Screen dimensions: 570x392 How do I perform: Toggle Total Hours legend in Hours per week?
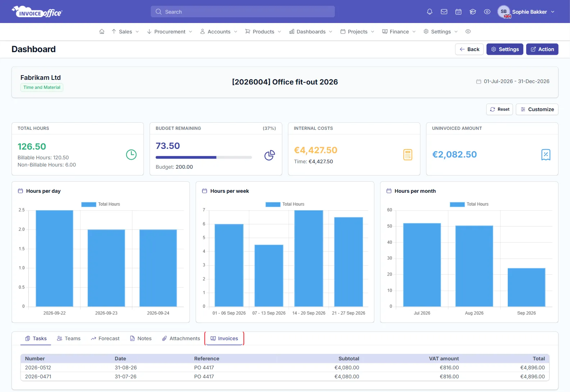point(285,204)
